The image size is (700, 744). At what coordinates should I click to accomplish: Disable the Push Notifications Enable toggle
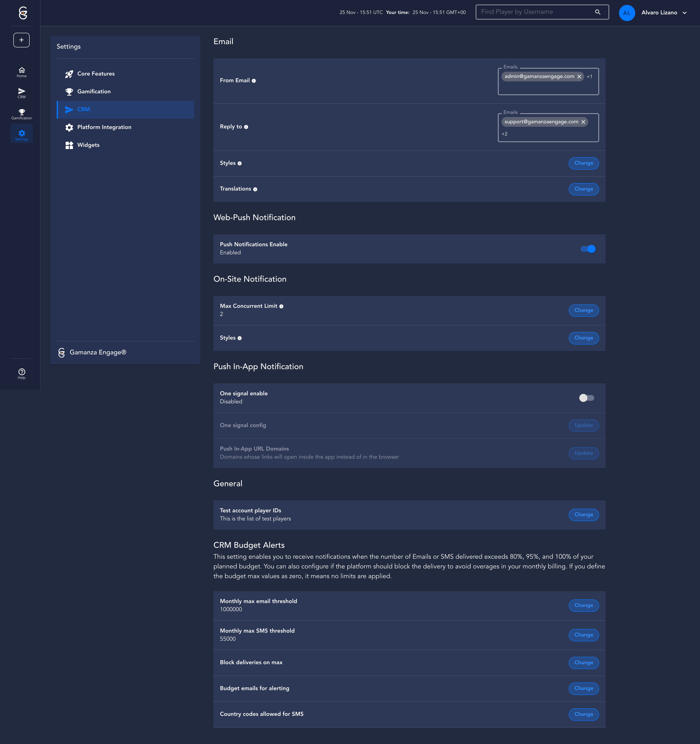coord(588,249)
